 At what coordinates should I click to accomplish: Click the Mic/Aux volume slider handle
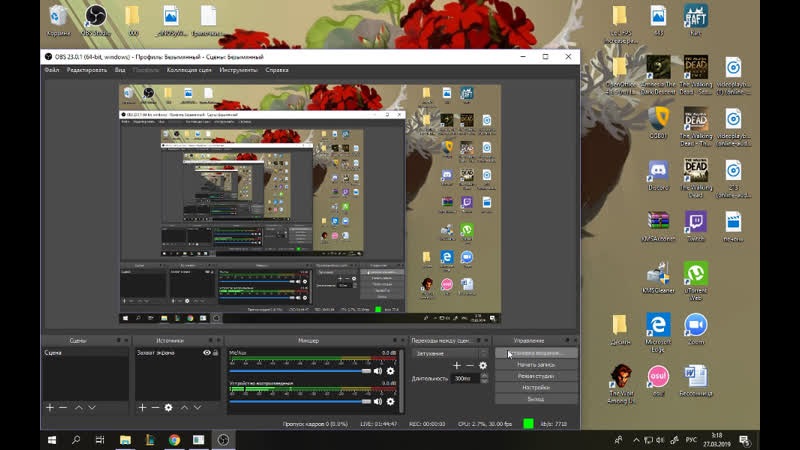point(366,371)
